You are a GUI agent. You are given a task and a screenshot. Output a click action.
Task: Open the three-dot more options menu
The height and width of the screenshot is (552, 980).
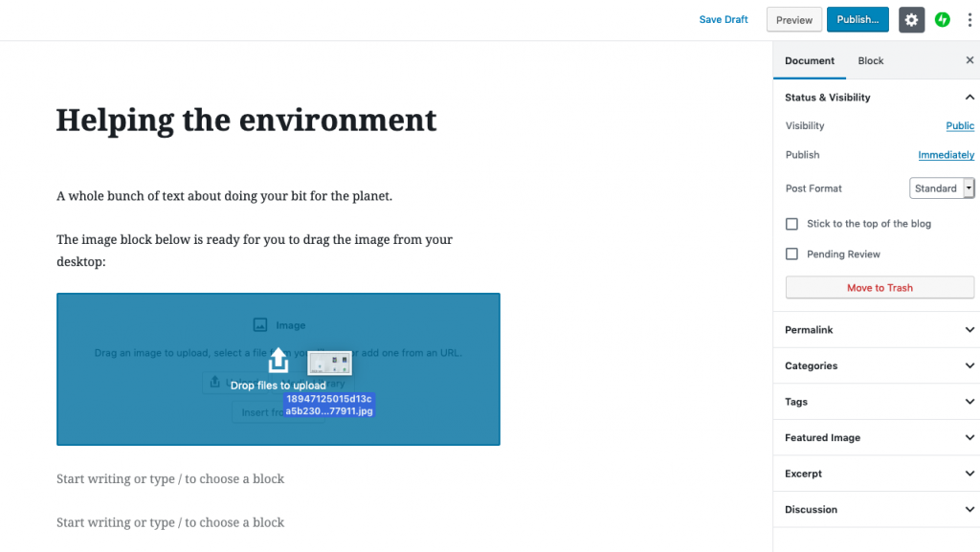pyautogui.click(x=969, y=20)
